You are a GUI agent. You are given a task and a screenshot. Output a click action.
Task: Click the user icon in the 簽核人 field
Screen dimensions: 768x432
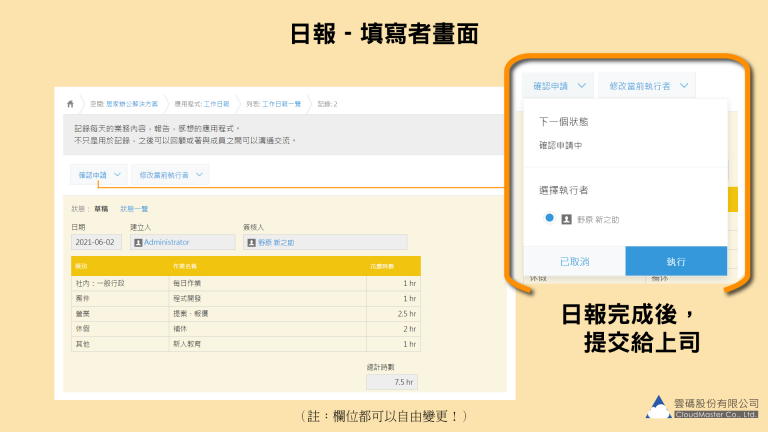[251, 242]
